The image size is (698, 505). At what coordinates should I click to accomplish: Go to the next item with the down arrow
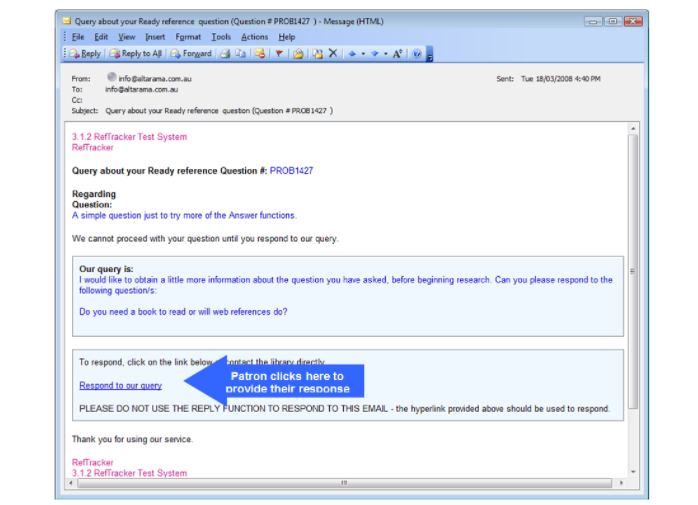click(x=375, y=53)
